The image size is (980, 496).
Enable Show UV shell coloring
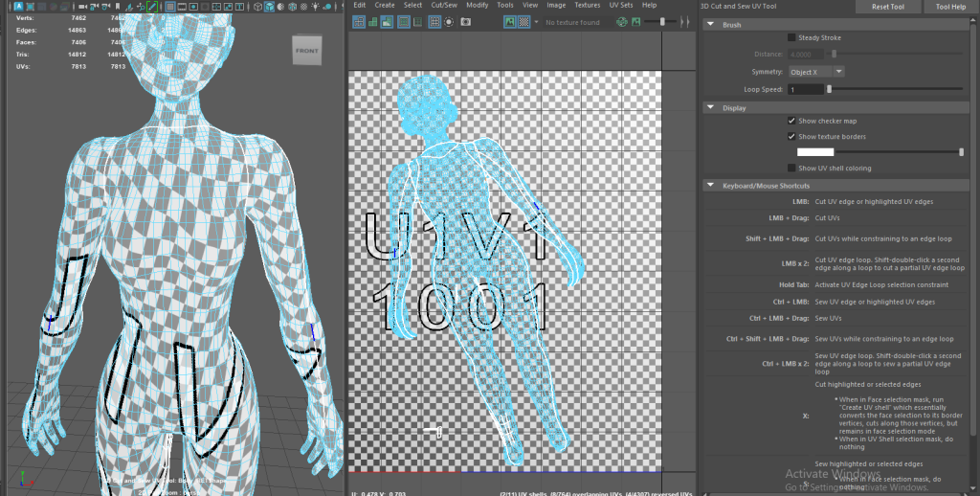pyautogui.click(x=791, y=168)
